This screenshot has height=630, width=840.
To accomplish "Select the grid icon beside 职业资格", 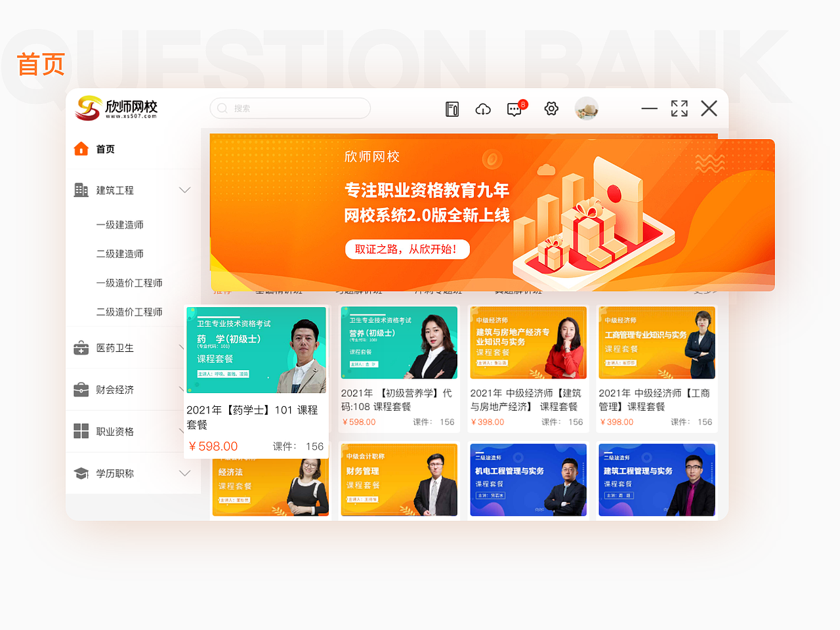I will coord(81,431).
